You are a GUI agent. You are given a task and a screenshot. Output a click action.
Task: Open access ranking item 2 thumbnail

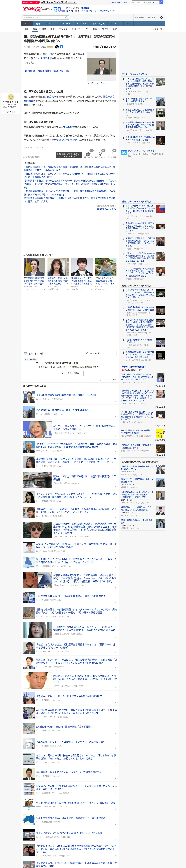(x=160, y=102)
